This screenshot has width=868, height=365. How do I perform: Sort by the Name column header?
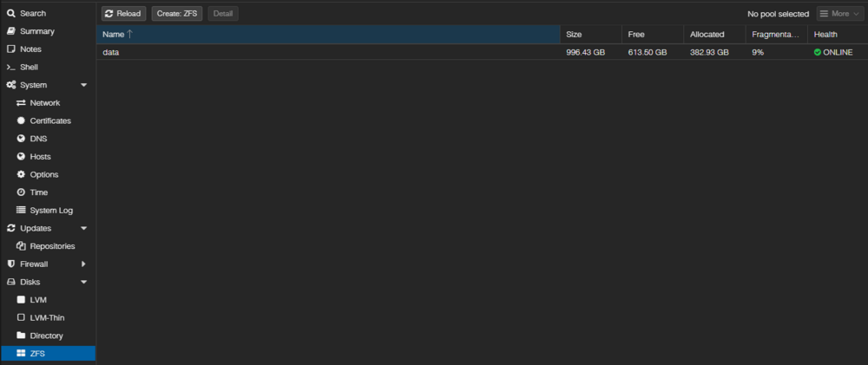coord(328,35)
